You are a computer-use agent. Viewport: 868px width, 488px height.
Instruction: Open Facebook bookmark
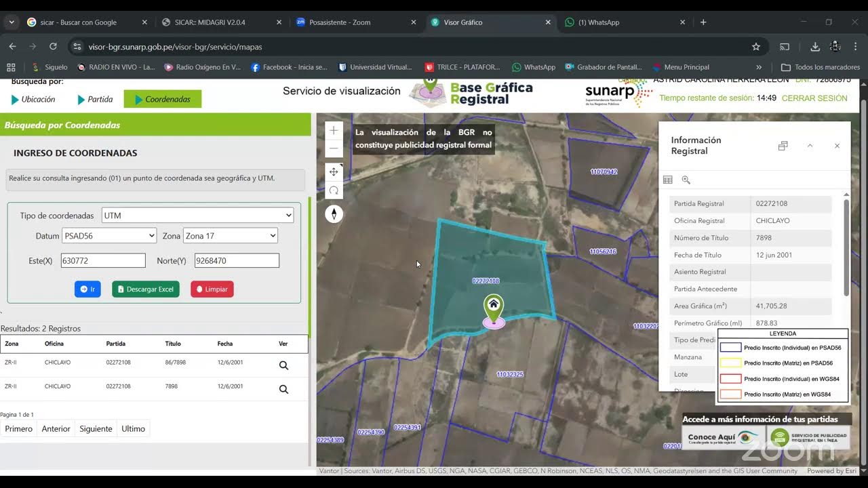[289, 67]
